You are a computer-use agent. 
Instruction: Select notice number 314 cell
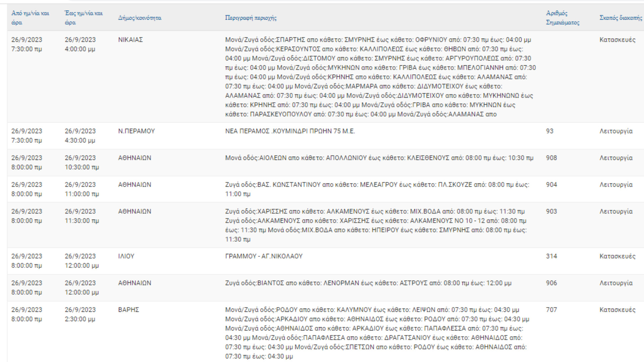(x=551, y=256)
